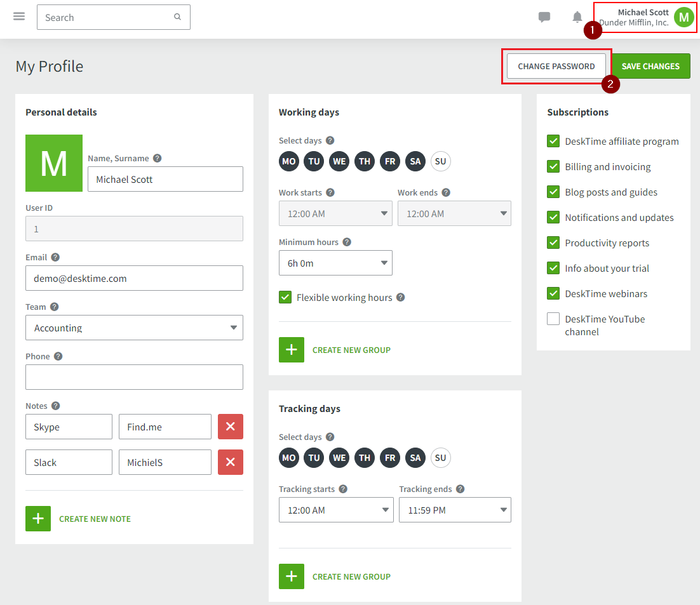
Task: Check DeskTime YouTube channel subscription
Action: pos(553,319)
